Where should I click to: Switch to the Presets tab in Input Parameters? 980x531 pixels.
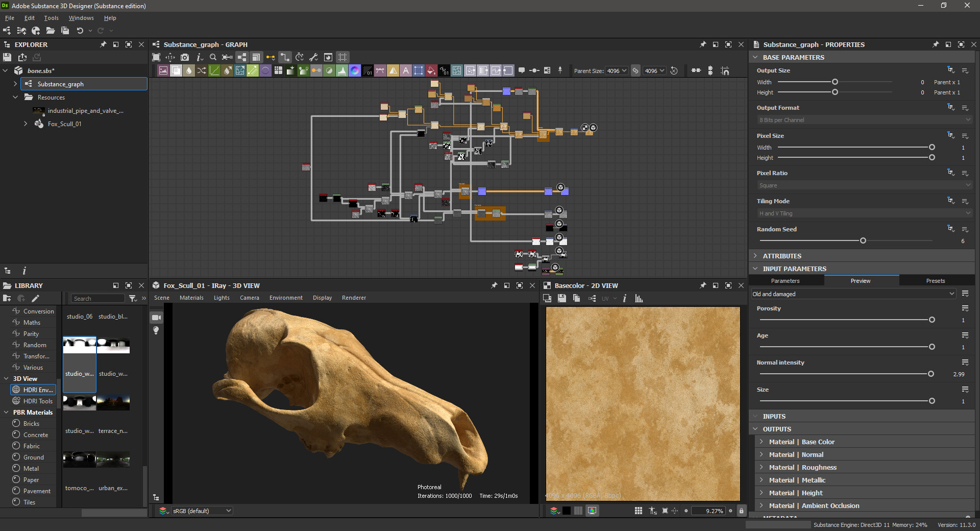935,281
